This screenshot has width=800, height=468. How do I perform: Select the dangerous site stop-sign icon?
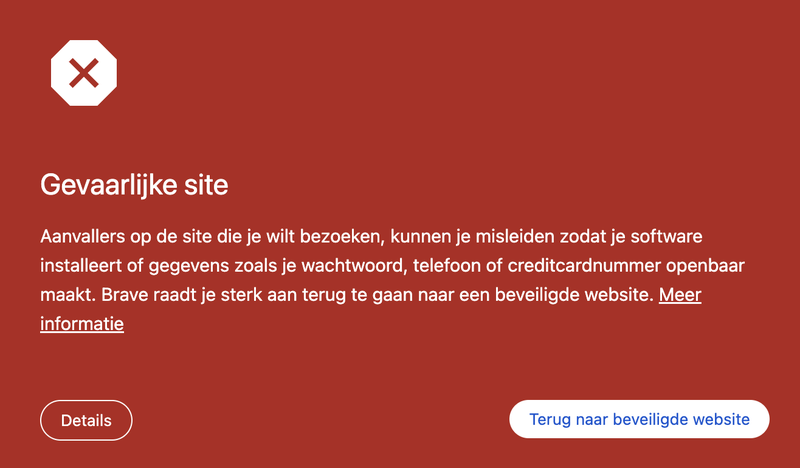click(x=84, y=73)
